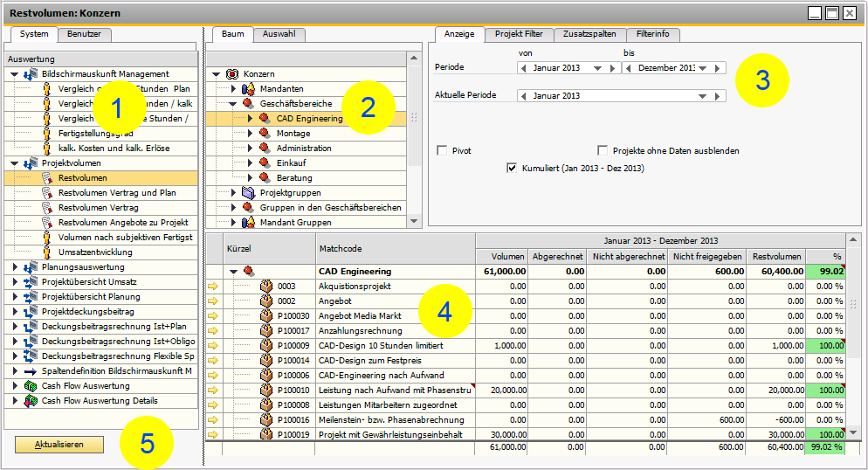Click the Konzern root node icon
Image resolution: width=868 pixels, height=470 pixels.
(x=232, y=74)
